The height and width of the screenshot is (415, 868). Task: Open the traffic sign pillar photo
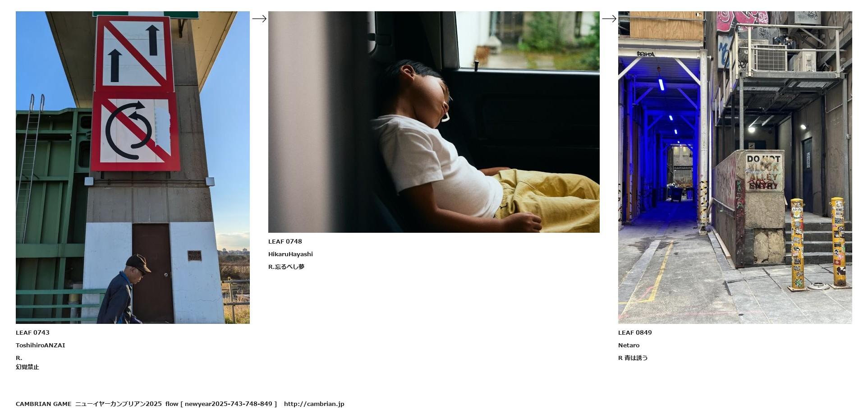(x=133, y=167)
